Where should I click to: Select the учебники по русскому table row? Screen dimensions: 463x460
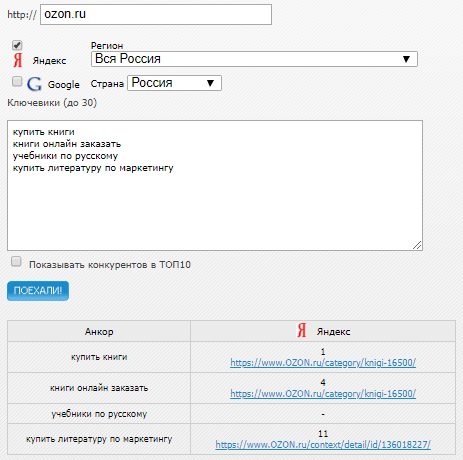point(231,414)
